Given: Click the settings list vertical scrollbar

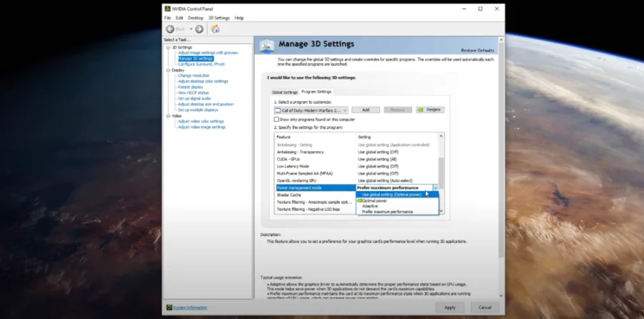Looking at the screenshot, I should [x=441, y=173].
